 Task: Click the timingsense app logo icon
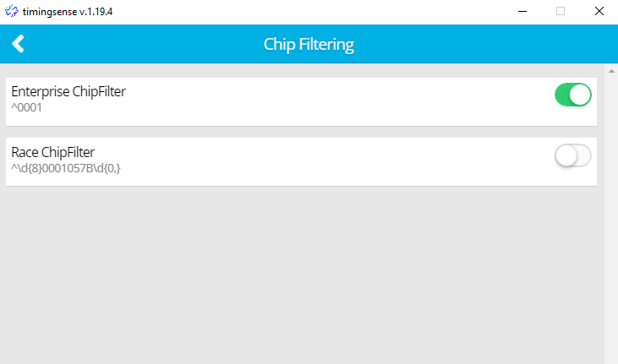tap(12, 11)
